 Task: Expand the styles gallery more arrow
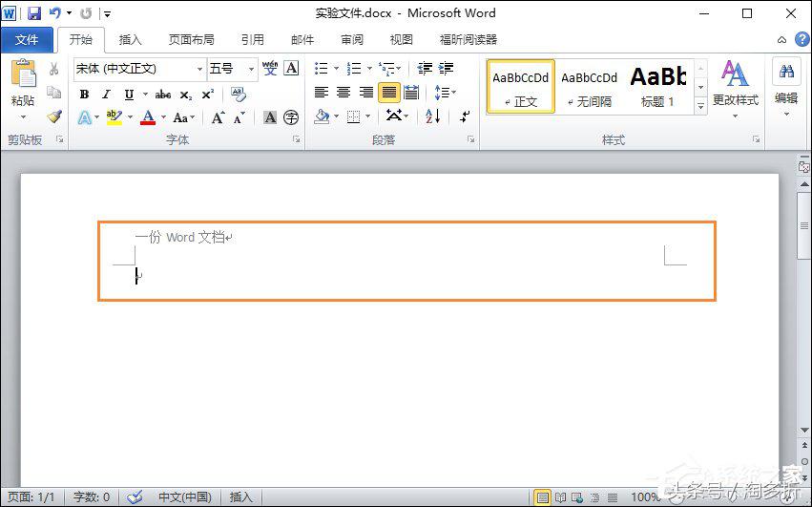pos(700,106)
